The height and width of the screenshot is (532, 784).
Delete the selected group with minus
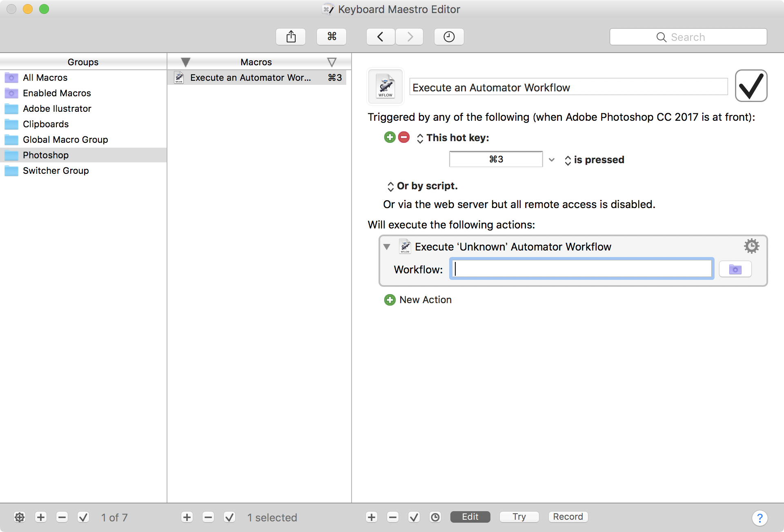click(62, 517)
